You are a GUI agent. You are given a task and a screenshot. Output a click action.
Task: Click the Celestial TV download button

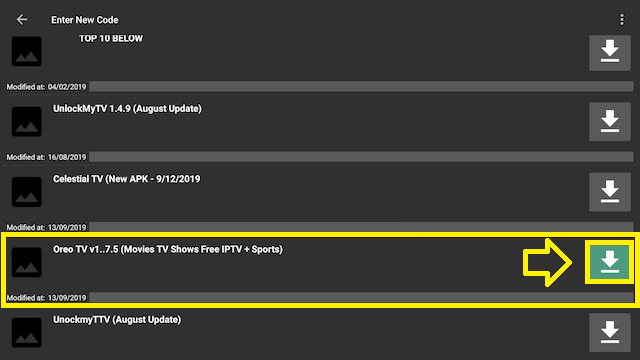[610, 192]
